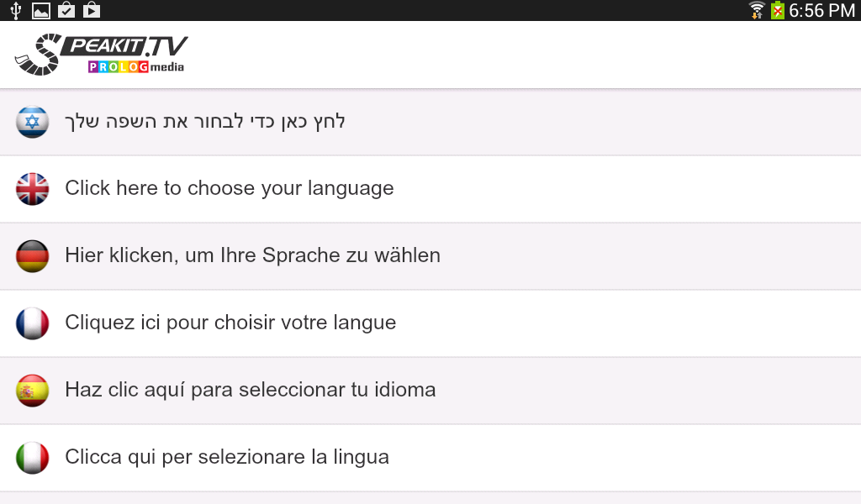Tap the Italian flag icon
The width and height of the screenshot is (861, 504).
pyautogui.click(x=33, y=458)
